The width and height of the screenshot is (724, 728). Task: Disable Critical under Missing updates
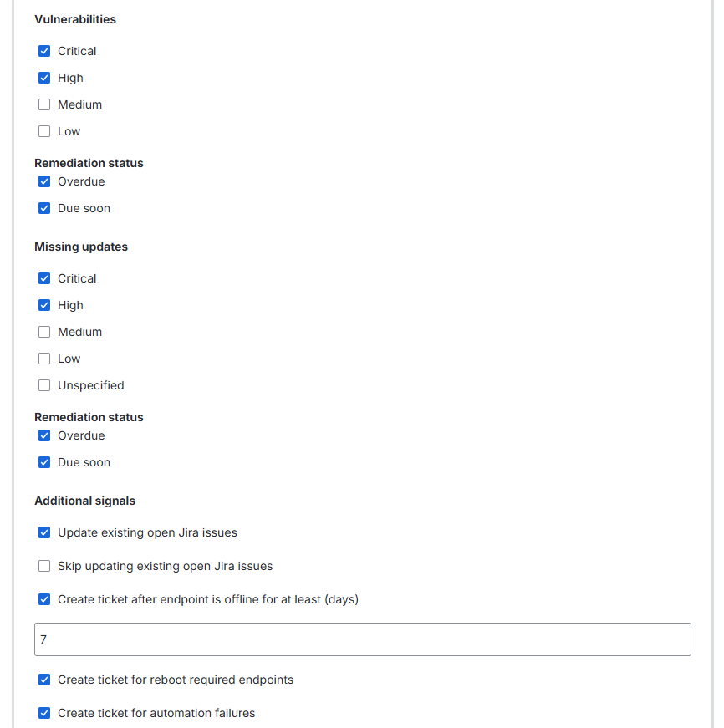pos(44,278)
